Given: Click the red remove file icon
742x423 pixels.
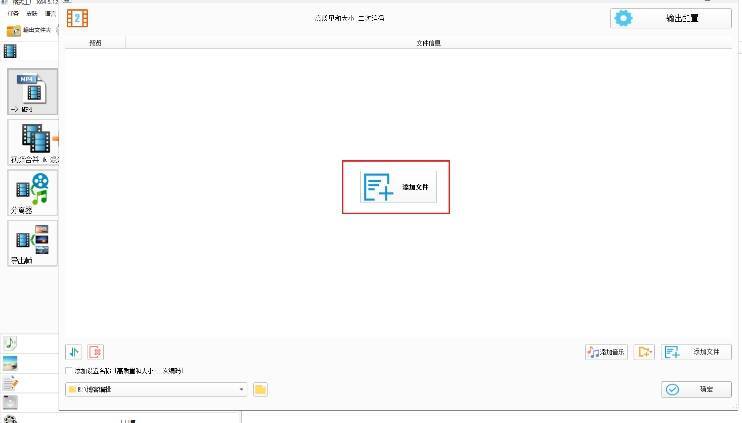Looking at the screenshot, I should 96,352.
